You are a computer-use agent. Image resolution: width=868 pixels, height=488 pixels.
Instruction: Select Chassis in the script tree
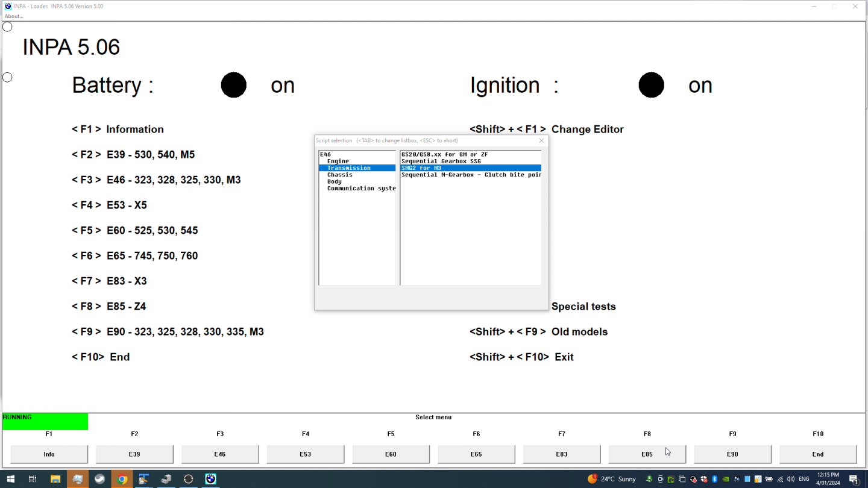click(x=340, y=175)
